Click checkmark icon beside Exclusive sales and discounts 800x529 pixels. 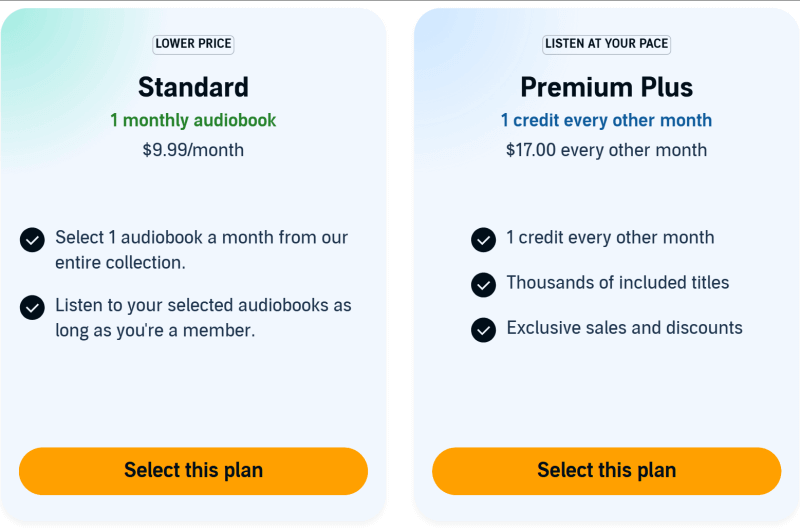coord(483,329)
